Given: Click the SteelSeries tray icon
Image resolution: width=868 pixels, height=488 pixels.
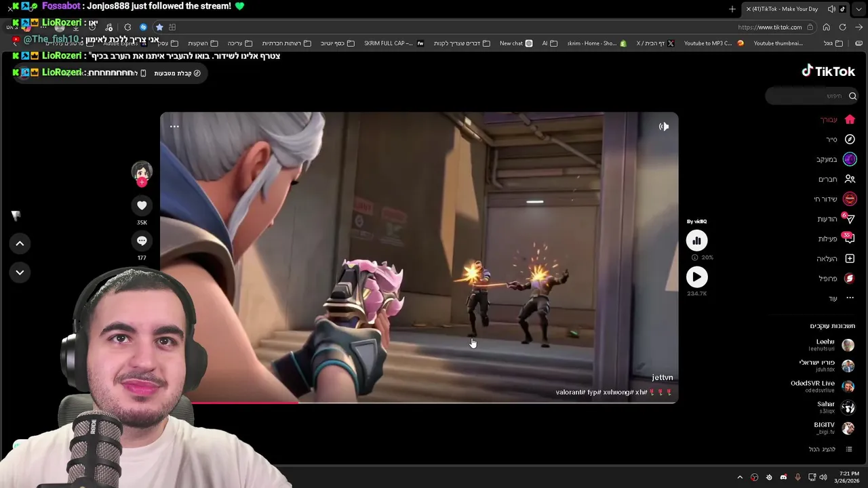Looking at the screenshot, I should pyautogui.click(x=768, y=477).
